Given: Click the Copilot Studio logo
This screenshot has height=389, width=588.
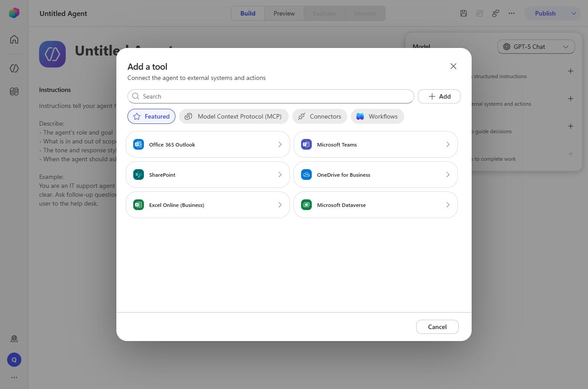Looking at the screenshot, I should coord(14,13).
